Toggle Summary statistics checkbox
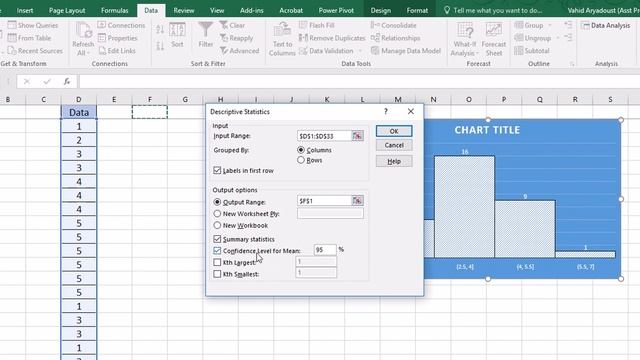640x360 pixels. click(217, 239)
